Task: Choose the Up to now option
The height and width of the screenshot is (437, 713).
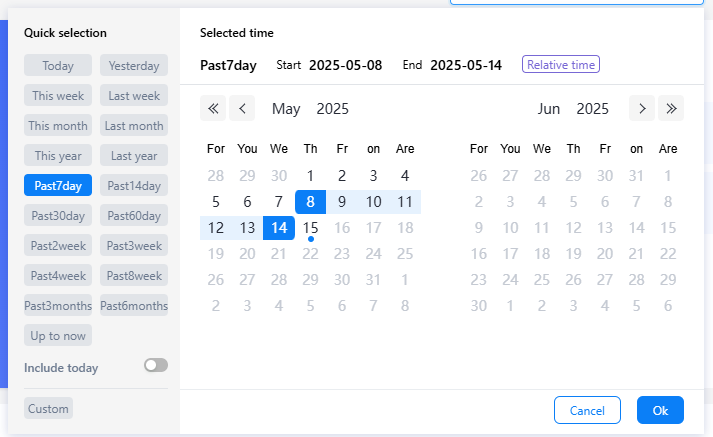Action: point(58,335)
